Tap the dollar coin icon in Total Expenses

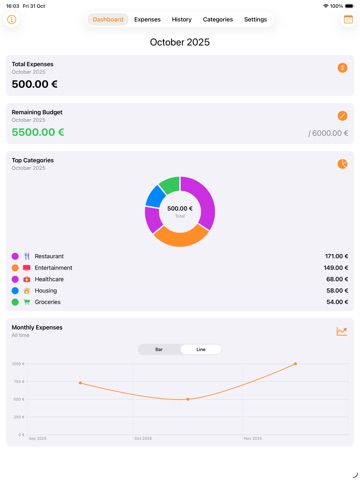[342, 68]
